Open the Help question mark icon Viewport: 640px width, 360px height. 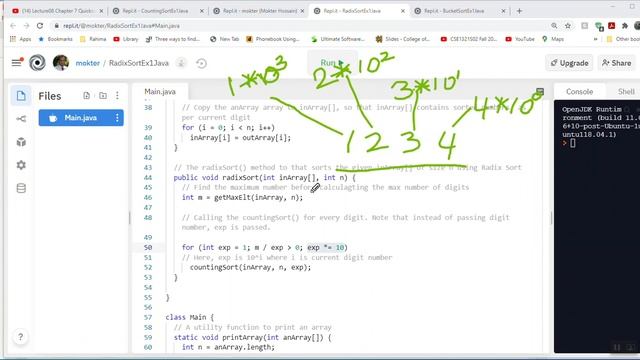click(20, 337)
